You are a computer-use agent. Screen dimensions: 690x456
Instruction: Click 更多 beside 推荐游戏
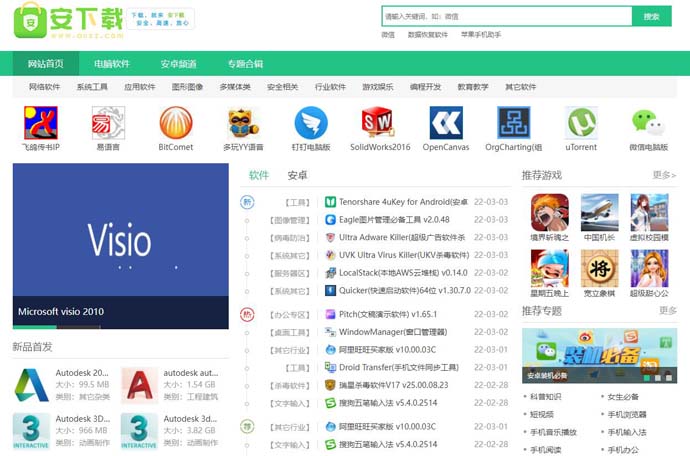coord(664,175)
